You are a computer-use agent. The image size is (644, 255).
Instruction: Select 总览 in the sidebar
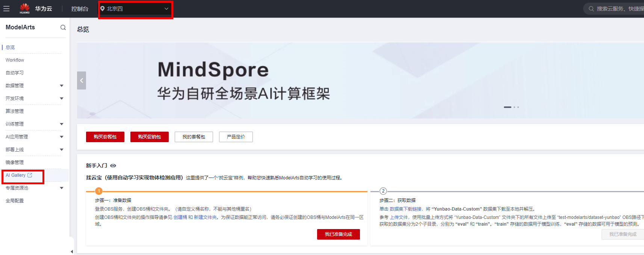click(10, 47)
